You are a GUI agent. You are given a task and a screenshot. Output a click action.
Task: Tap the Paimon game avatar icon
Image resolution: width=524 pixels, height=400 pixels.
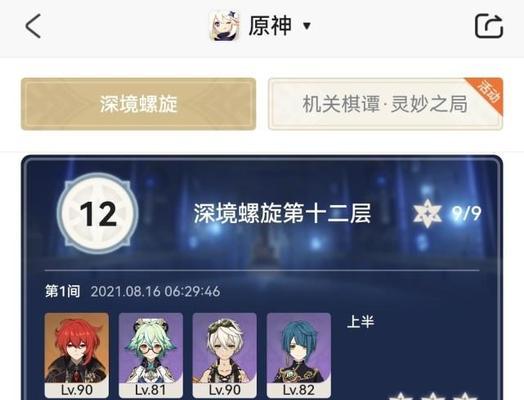coord(225,25)
